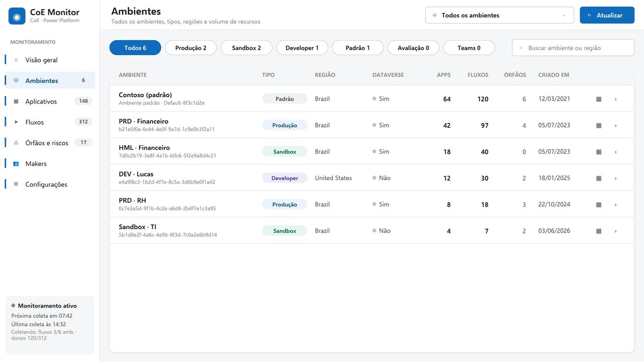Click the Contoso (padrão) environment name
The width and height of the screenshot is (644, 362).
pos(145,95)
